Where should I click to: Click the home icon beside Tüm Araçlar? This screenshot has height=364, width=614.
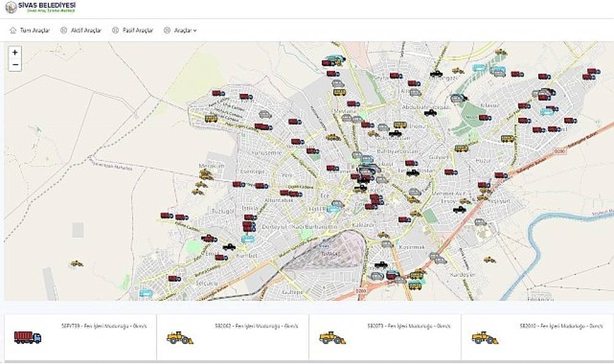(x=13, y=30)
